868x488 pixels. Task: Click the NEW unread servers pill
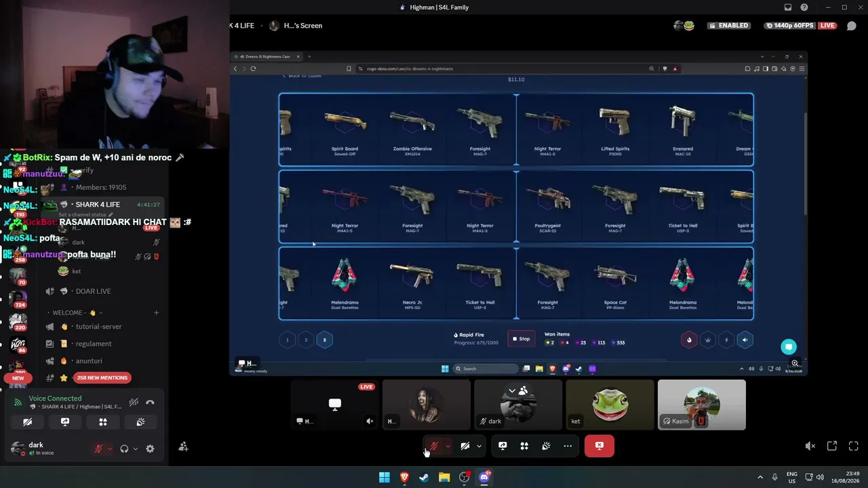coord(18,378)
